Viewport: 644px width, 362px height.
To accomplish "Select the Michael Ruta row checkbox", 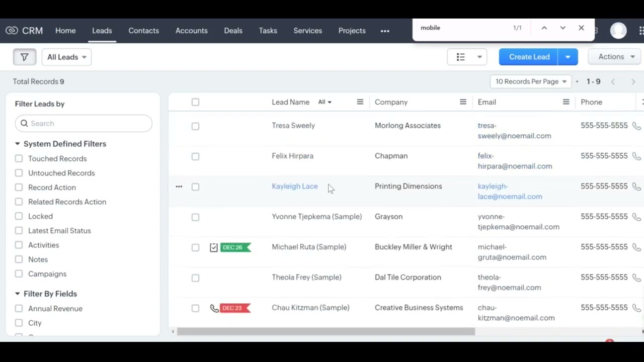I will (x=195, y=247).
